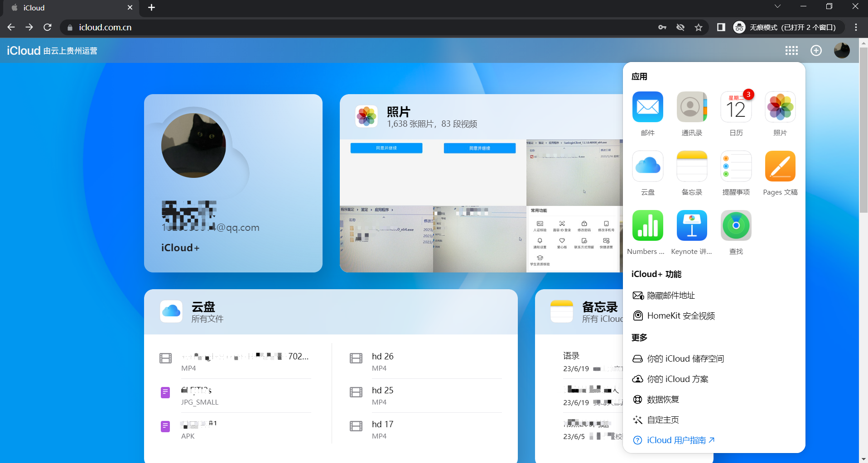Choose 自定主页 (Customize Home Page)
Viewport: 868px width, 463px height.
coord(656,420)
